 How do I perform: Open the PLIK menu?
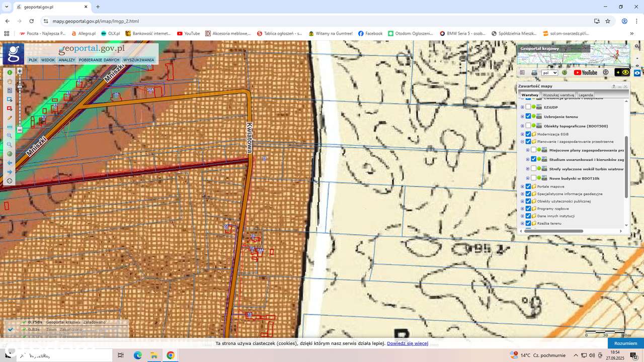tap(33, 60)
